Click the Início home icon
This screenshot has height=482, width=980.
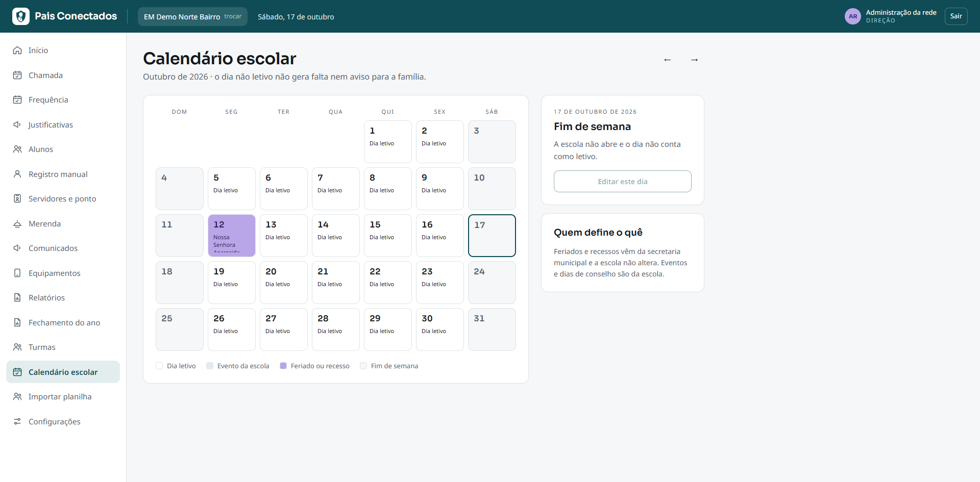pyautogui.click(x=17, y=50)
